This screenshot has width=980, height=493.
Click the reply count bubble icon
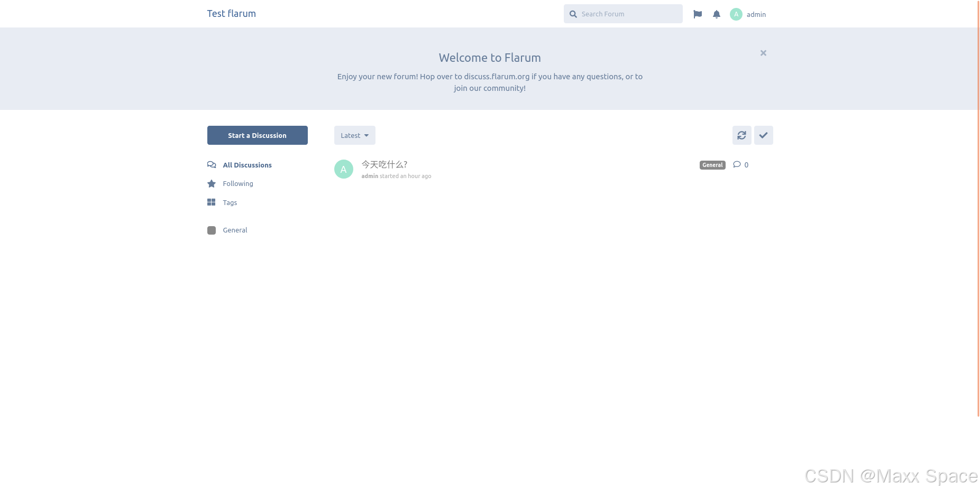pos(737,165)
